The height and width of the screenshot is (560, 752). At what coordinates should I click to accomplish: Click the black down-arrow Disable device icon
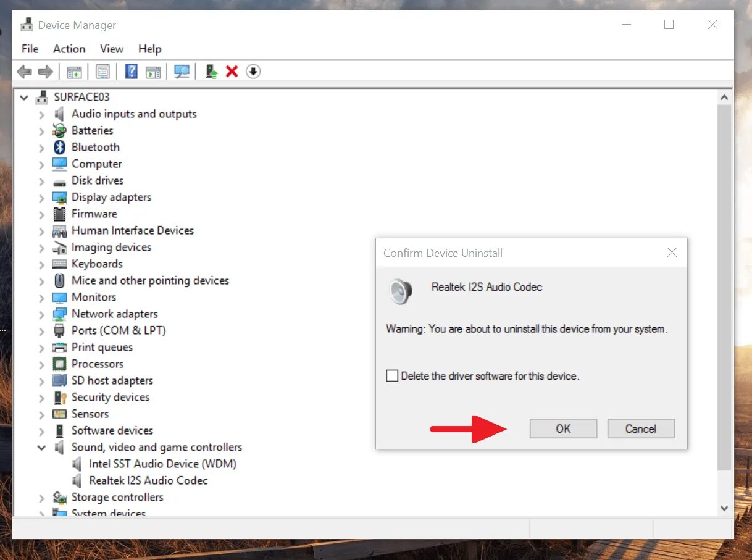tap(253, 72)
